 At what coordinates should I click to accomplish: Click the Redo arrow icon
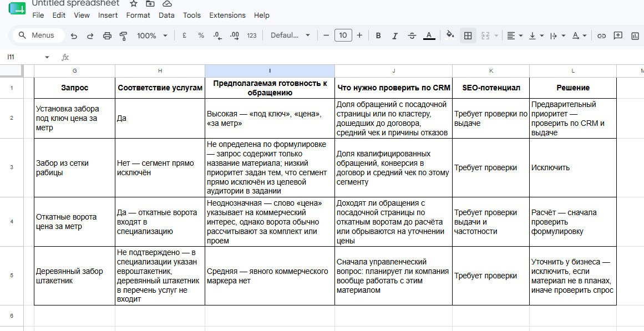[90, 35]
